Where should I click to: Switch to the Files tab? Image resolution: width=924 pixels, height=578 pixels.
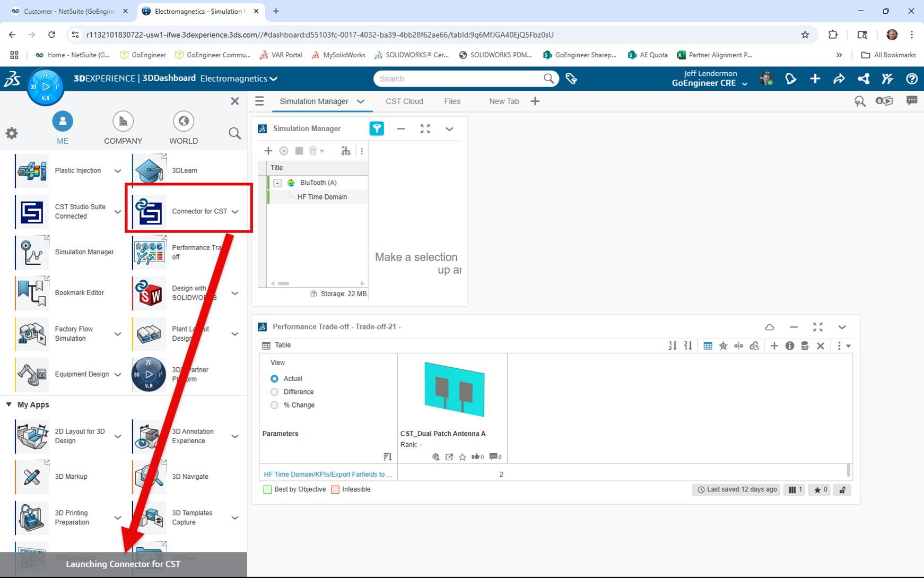pyautogui.click(x=452, y=101)
